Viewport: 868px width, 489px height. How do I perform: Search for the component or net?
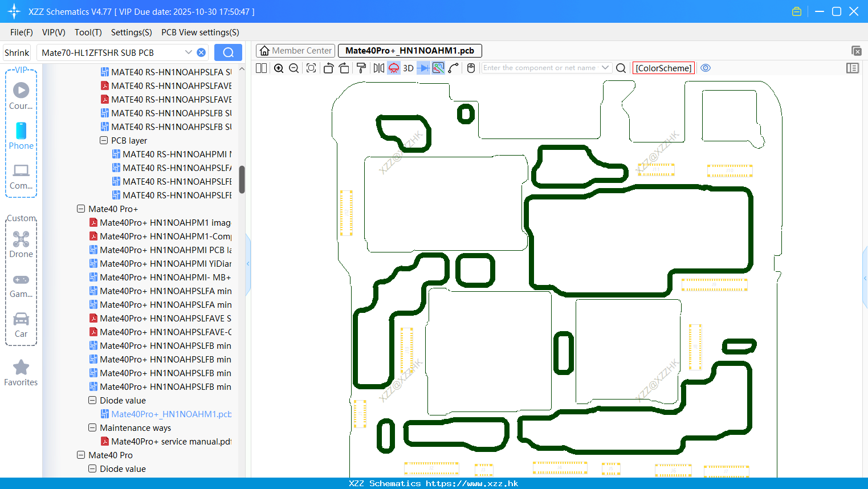[621, 68]
